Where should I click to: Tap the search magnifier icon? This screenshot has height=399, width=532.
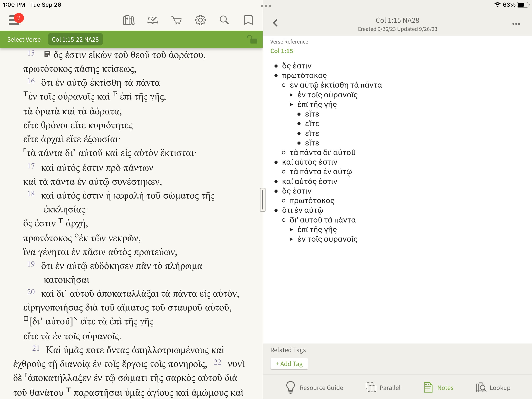click(x=224, y=20)
